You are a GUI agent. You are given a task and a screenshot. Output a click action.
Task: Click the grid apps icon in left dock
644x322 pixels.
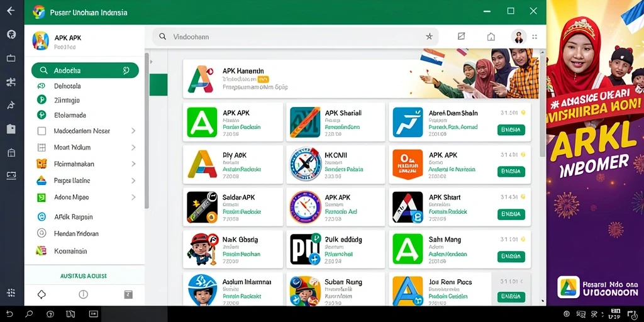tap(11, 292)
